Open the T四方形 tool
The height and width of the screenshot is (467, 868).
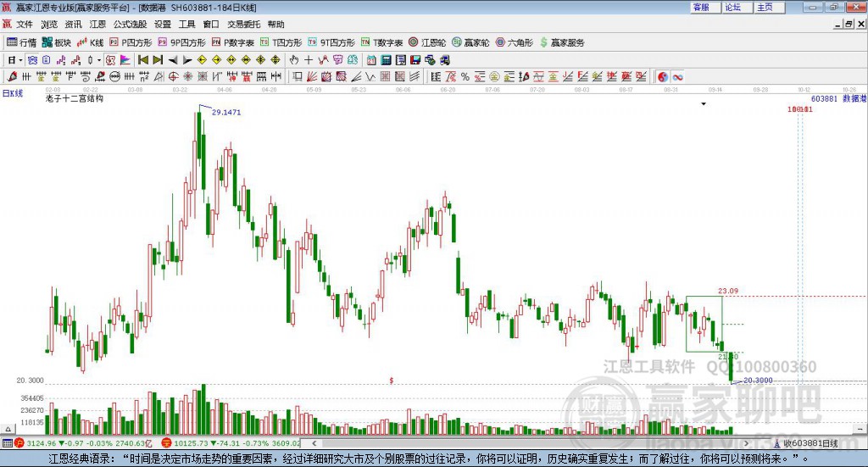point(281,42)
